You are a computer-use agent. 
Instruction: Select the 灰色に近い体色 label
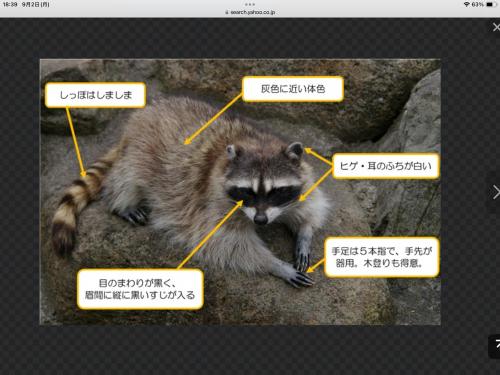(x=293, y=89)
